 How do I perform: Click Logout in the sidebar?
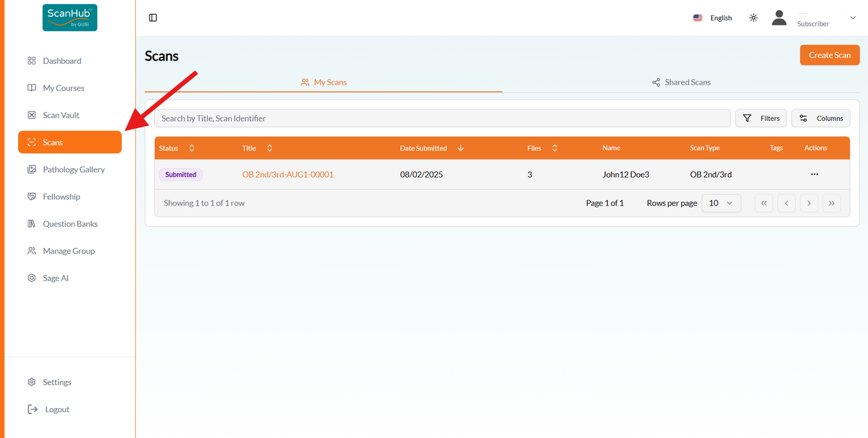[x=70, y=409]
